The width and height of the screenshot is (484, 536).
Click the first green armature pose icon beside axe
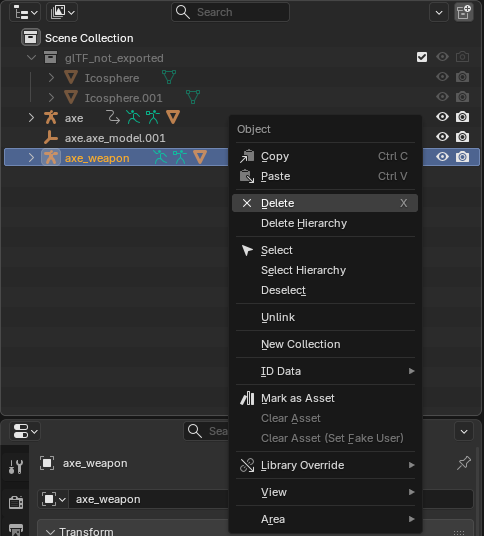(x=133, y=117)
